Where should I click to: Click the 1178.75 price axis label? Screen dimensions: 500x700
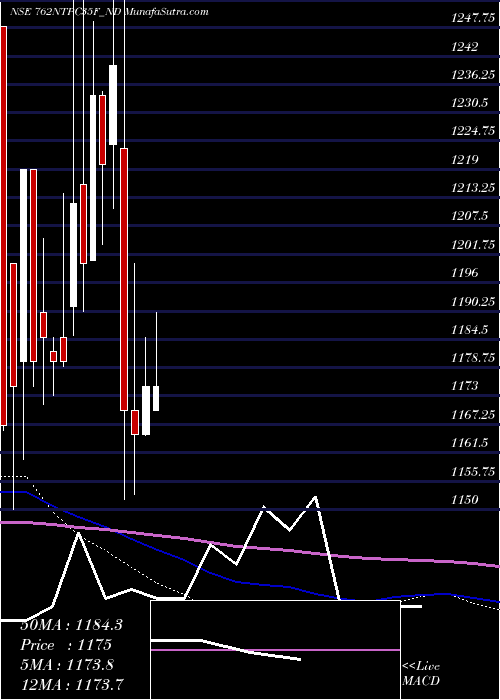coord(473,358)
